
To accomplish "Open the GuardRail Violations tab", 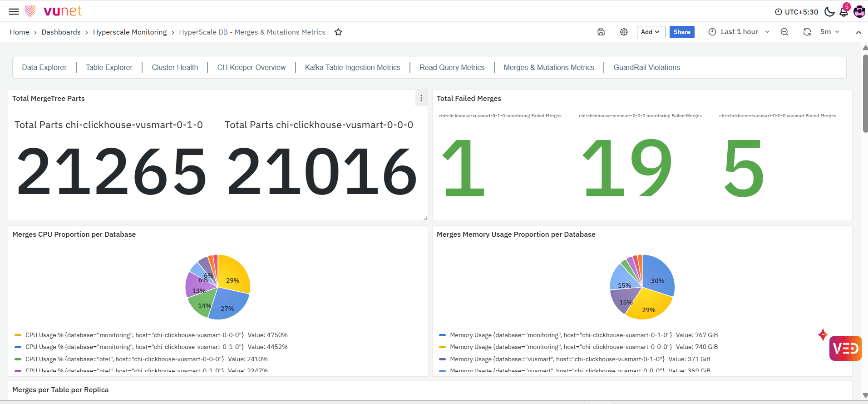I will (647, 67).
